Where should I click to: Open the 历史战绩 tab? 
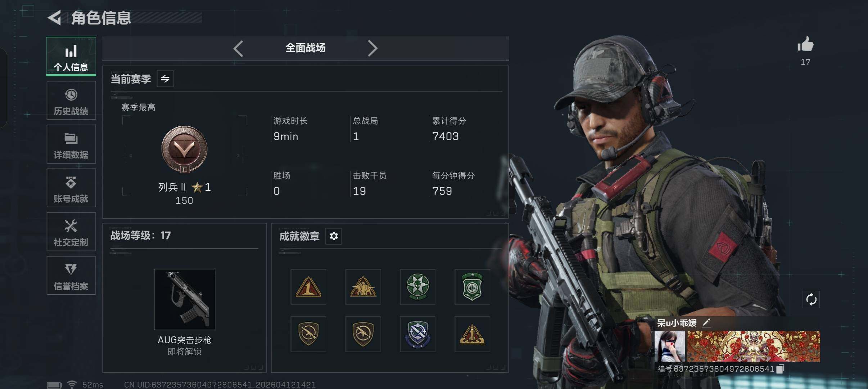tap(71, 100)
